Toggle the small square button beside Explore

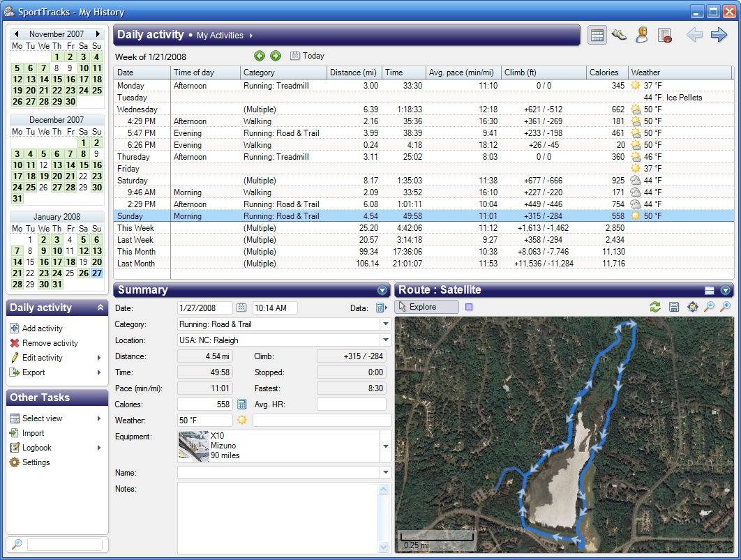(x=469, y=307)
